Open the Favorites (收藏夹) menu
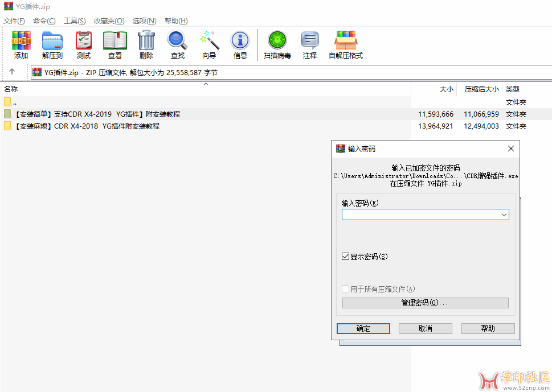 click(x=109, y=21)
